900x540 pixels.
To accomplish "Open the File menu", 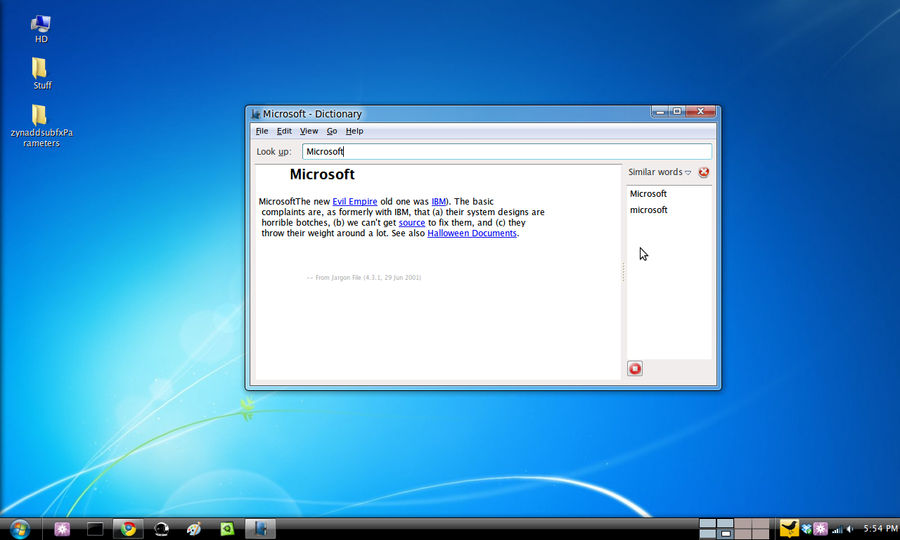I will click(x=262, y=131).
